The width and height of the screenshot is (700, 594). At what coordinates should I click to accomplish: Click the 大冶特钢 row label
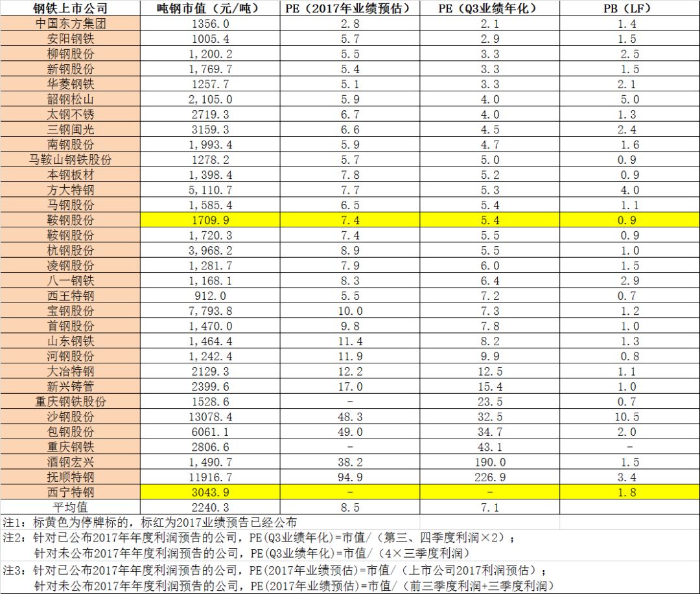(70, 371)
